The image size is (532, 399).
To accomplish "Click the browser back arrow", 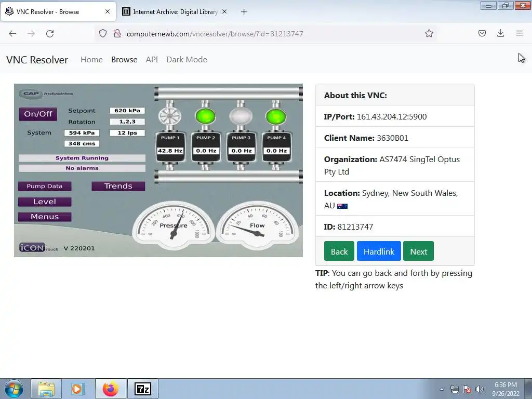I will click(12, 34).
